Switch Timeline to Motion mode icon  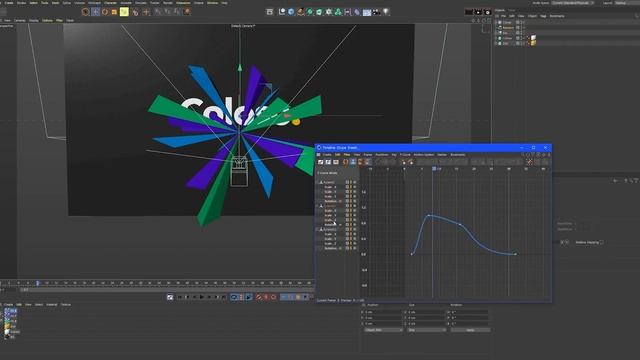pyautogui.click(x=336, y=162)
